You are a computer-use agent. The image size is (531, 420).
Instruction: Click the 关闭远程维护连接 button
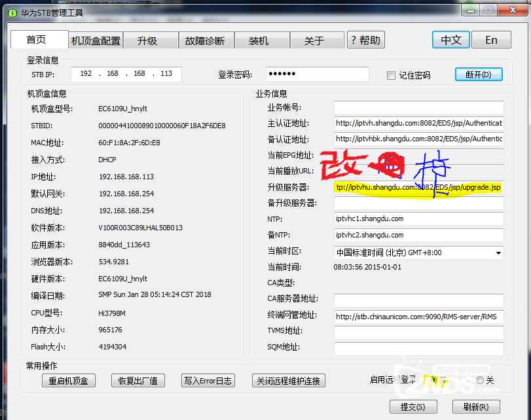pyautogui.click(x=289, y=381)
